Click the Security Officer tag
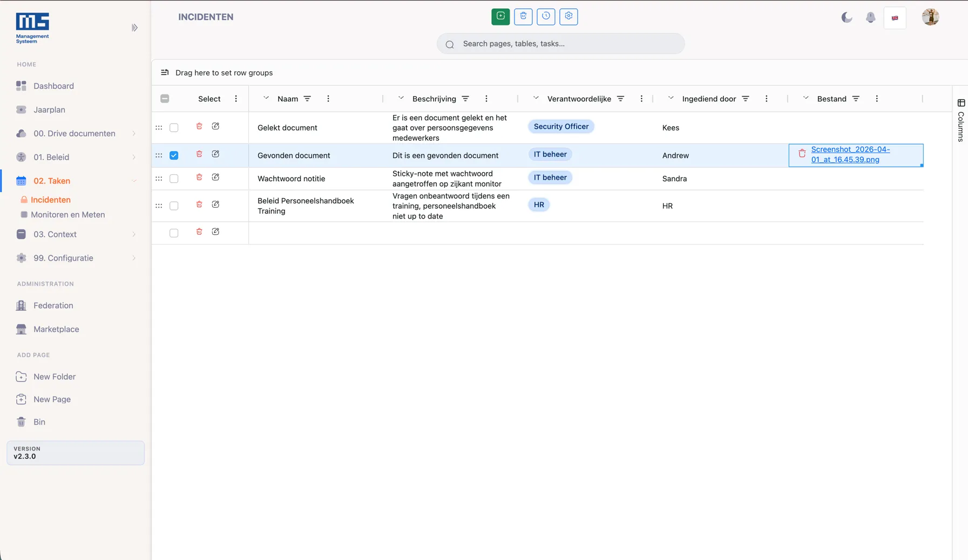 (x=561, y=126)
